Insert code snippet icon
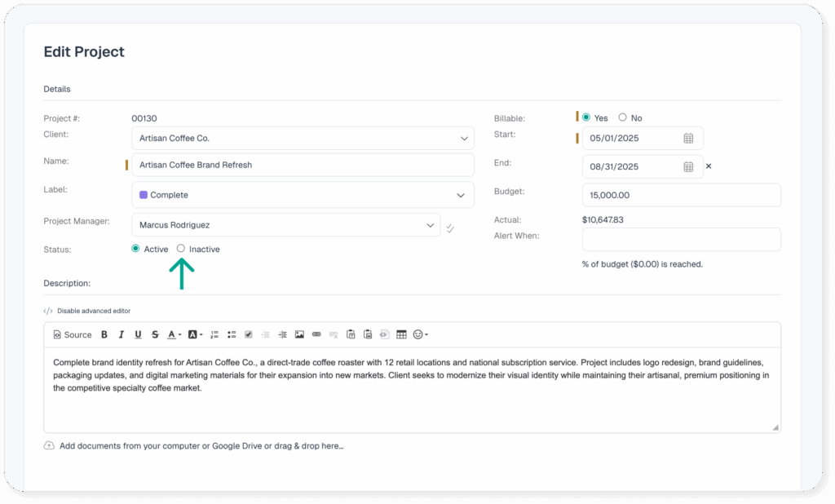835x504 pixels. click(x=385, y=334)
